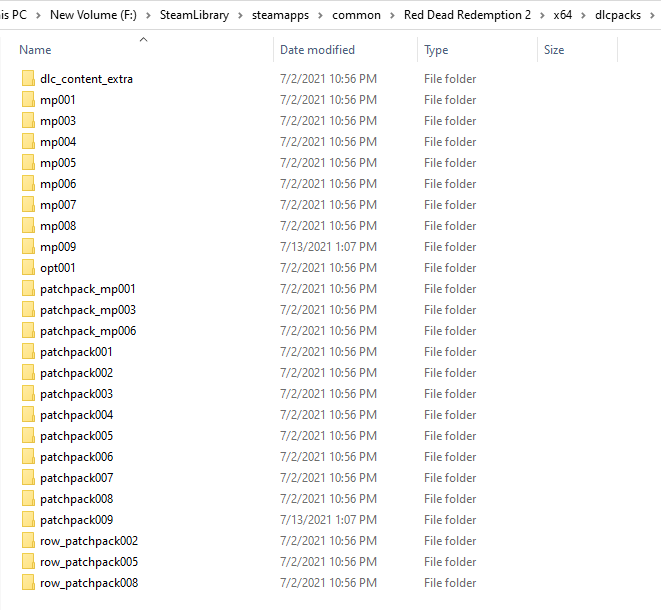The height and width of the screenshot is (610, 661).
Task: Select the row_patchpack005 folder name
Action: 89,562
